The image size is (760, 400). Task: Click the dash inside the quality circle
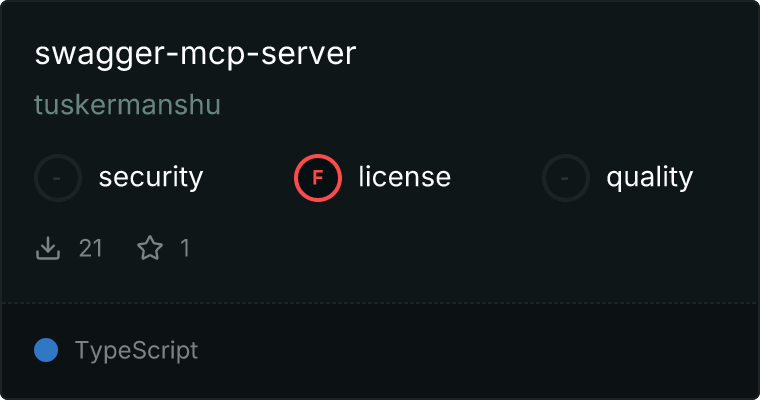[565, 178]
